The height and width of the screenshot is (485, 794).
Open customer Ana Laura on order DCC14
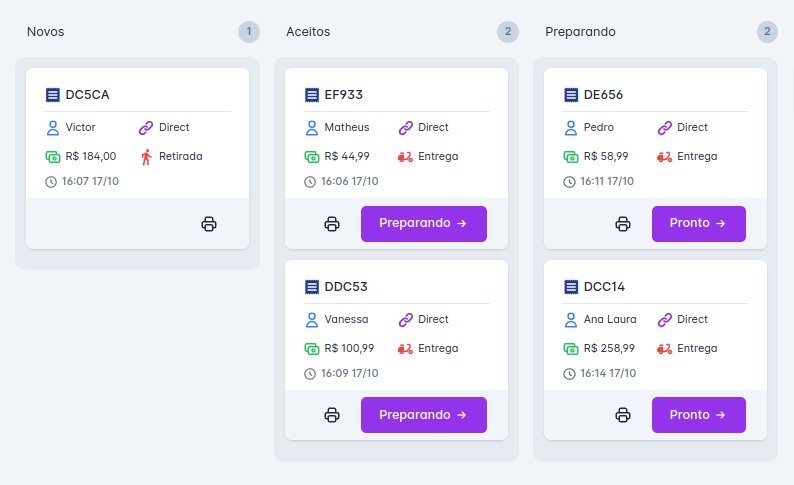click(610, 319)
